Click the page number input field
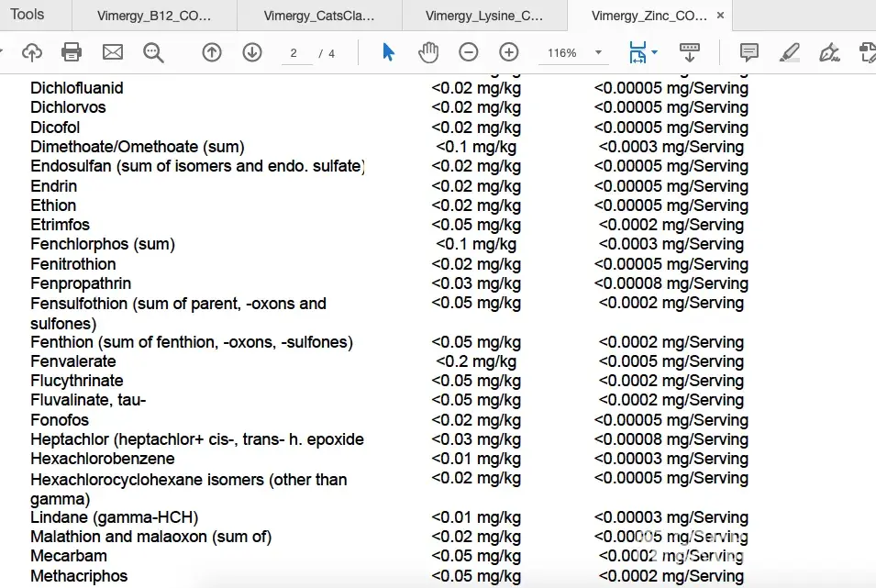This screenshot has height=588, width=876. point(294,53)
